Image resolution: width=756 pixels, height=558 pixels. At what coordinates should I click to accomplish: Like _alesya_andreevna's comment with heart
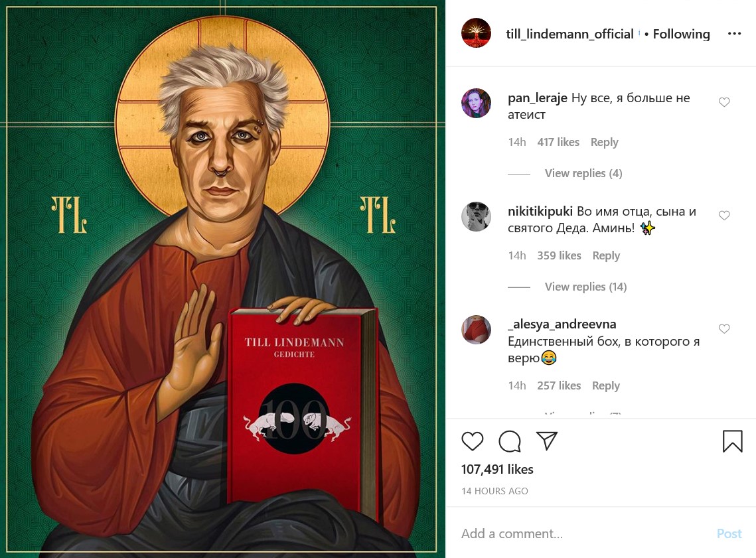724,328
